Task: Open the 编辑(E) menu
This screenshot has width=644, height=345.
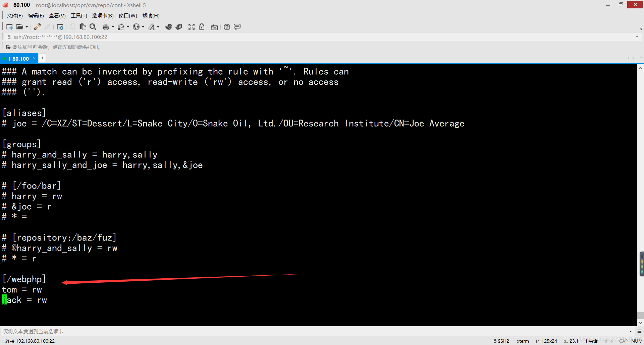Action: click(x=36, y=16)
